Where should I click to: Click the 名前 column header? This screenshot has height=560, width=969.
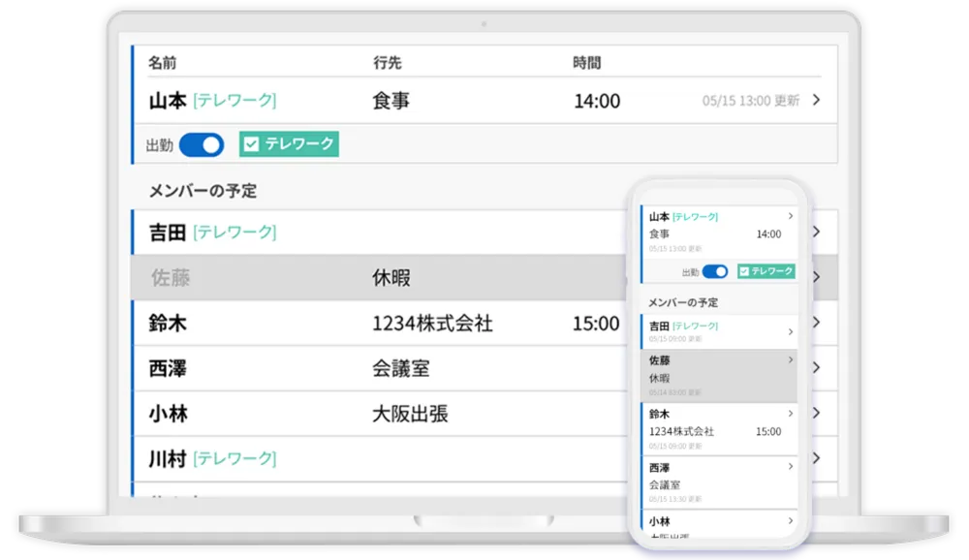pyautogui.click(x=162, y=63)
